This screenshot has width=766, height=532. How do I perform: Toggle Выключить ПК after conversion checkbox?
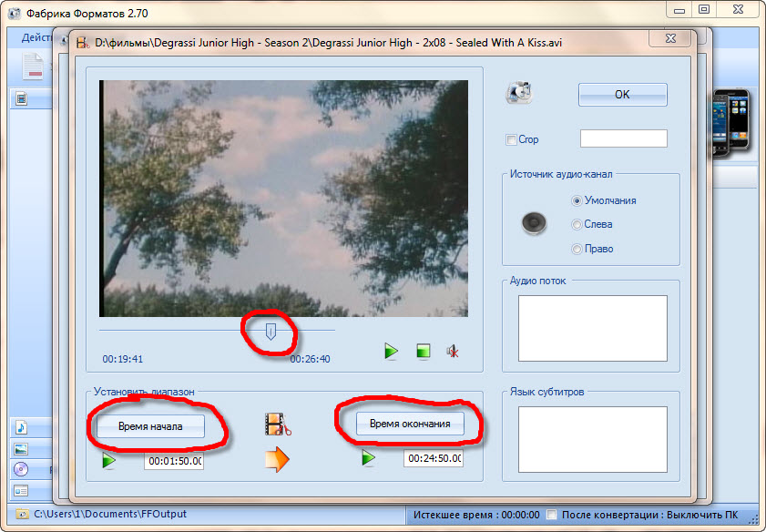(x=552, y=515)
